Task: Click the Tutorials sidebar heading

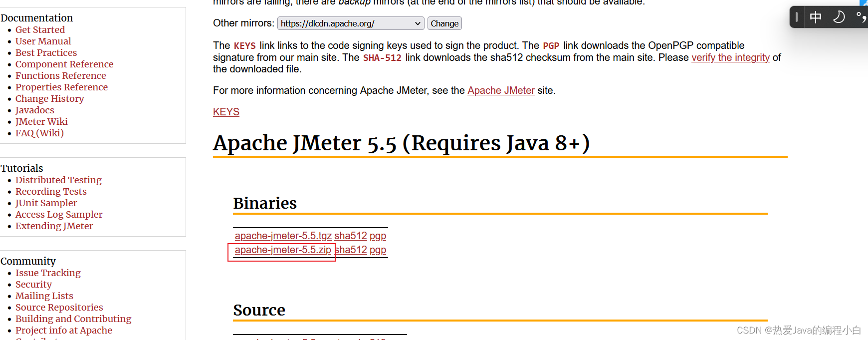Action: [x=21, y=168]
